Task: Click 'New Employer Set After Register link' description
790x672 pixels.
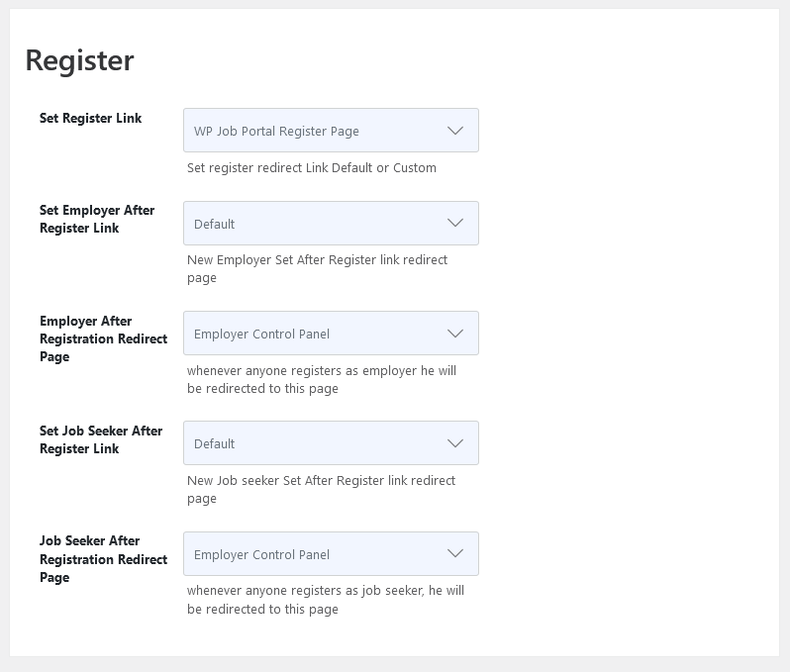Action: coord(318,268)
